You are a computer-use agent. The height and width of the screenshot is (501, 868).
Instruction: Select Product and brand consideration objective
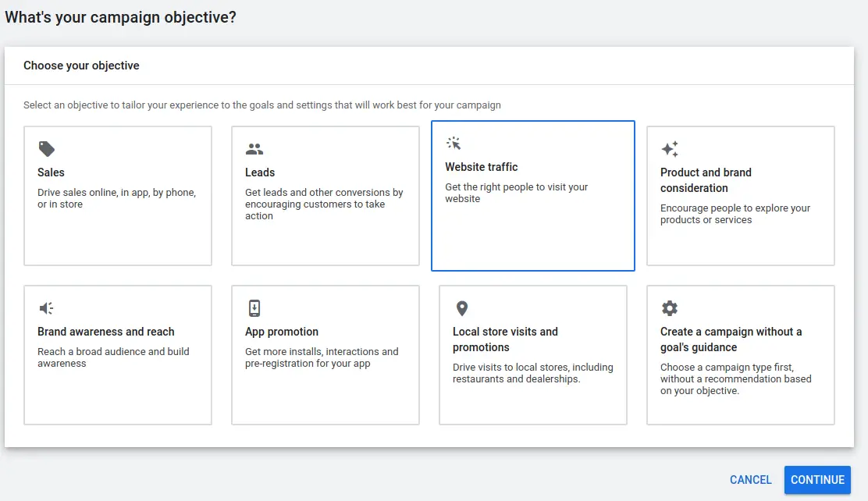pos(740,195)
